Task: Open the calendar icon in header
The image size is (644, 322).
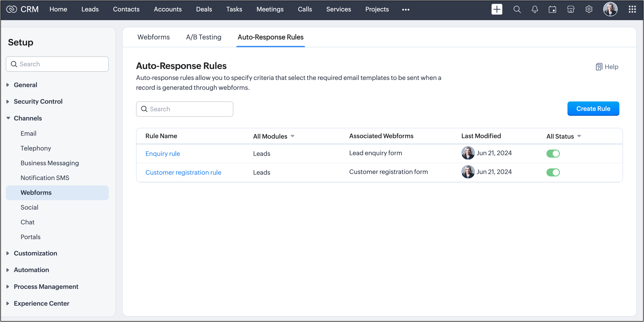Action: [x=552, y=9]
